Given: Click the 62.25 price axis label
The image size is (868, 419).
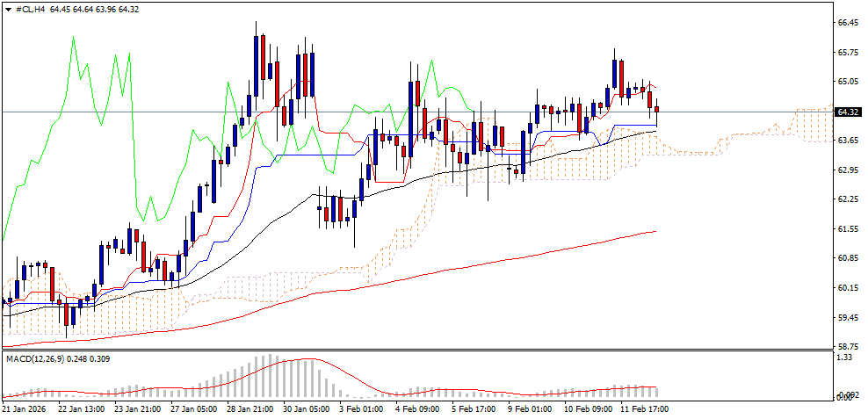Looking at the screenshot, I should coord(849,199).
